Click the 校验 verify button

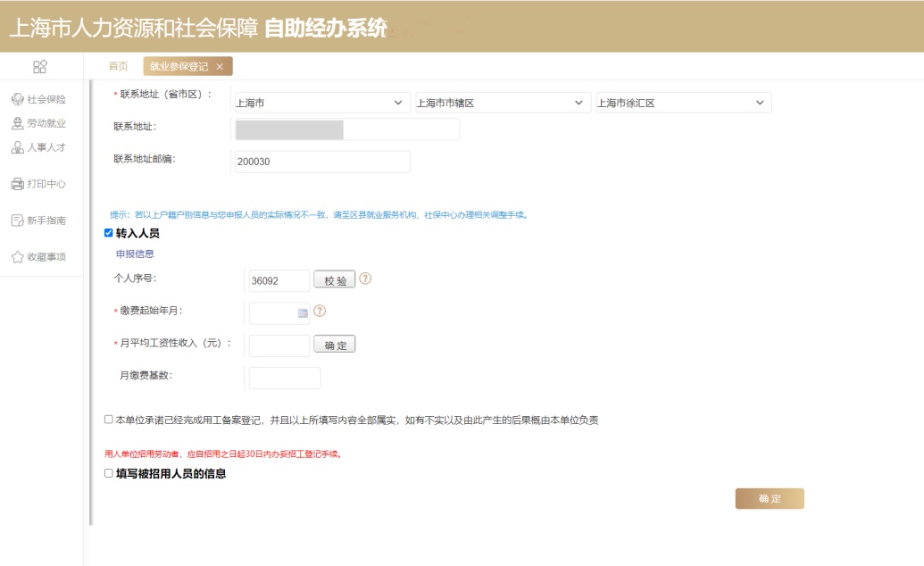(335, 280)
